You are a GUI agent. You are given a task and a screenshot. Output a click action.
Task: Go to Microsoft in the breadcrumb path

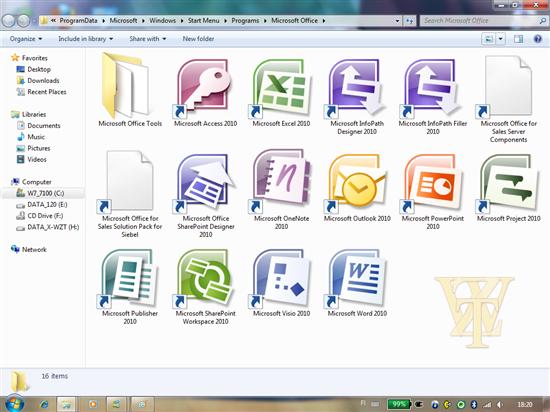[x=123, y=21]
